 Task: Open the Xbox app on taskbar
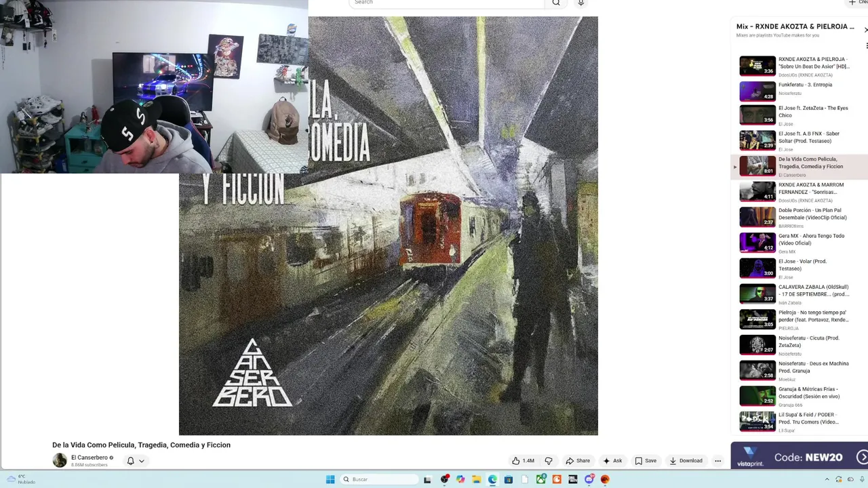[541, 479]
